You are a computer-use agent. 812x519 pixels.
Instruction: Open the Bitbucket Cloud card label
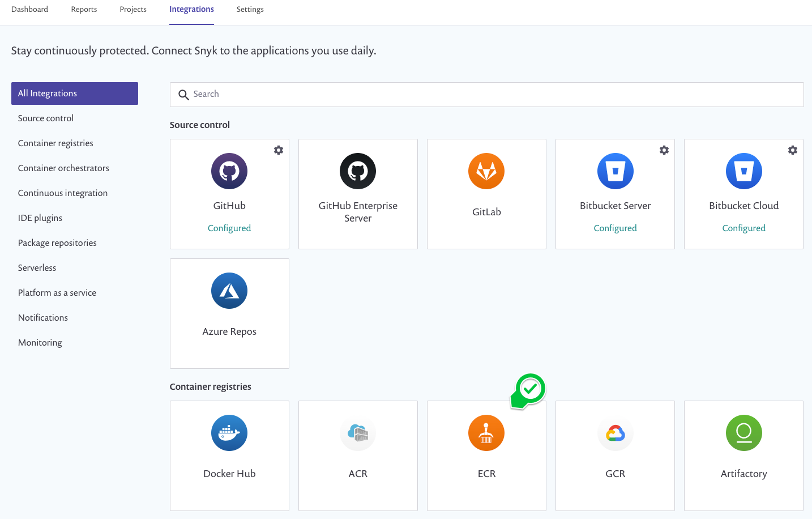click(x=744, y=206)
